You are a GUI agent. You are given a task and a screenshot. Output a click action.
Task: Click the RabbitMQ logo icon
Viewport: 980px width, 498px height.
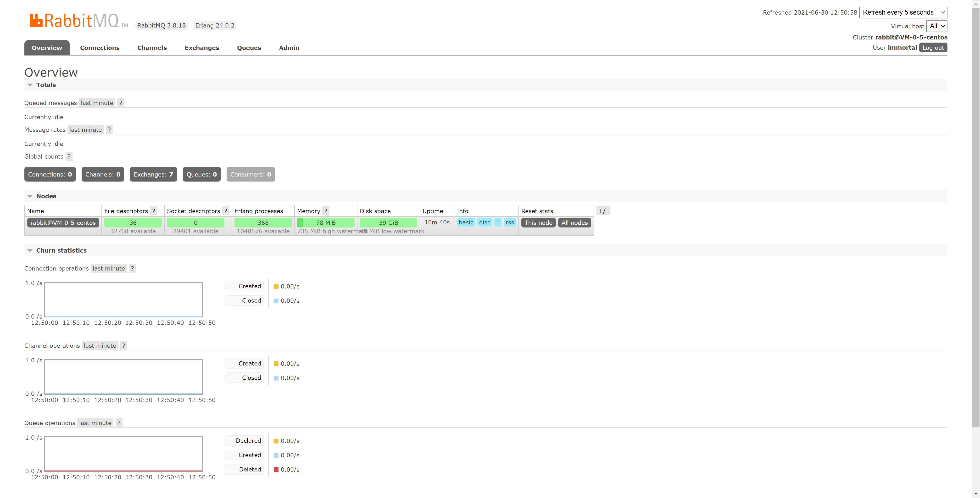(36, 21)
